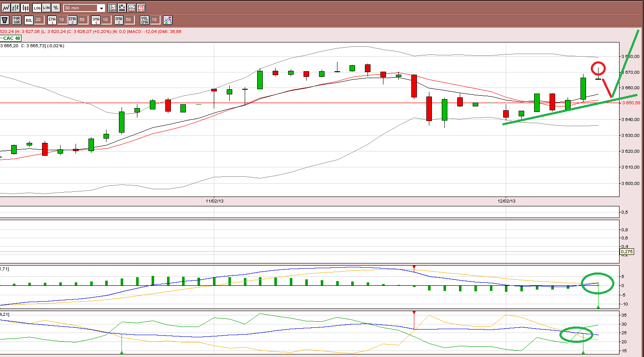644x357 pixels.
Task: Click the CAC 40 legend label
Action: (x=11, y=38)
